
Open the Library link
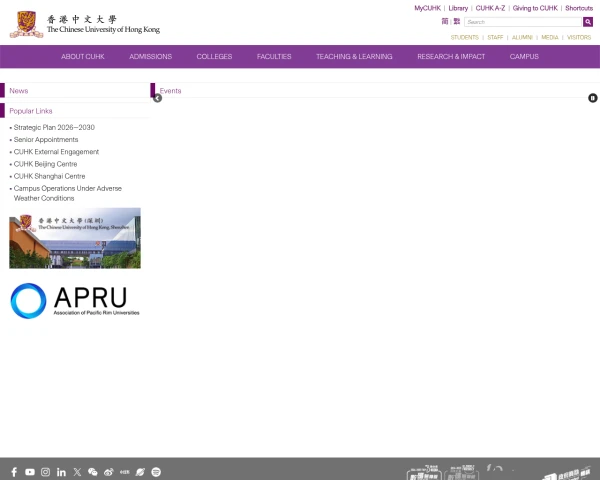coord(458,8)
